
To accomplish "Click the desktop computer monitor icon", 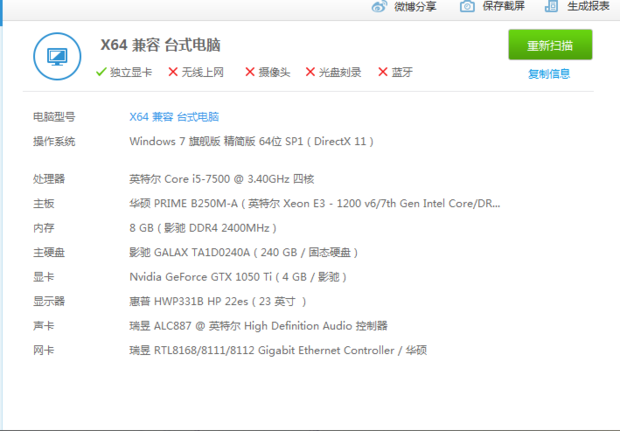I will (x=57, y=57).
